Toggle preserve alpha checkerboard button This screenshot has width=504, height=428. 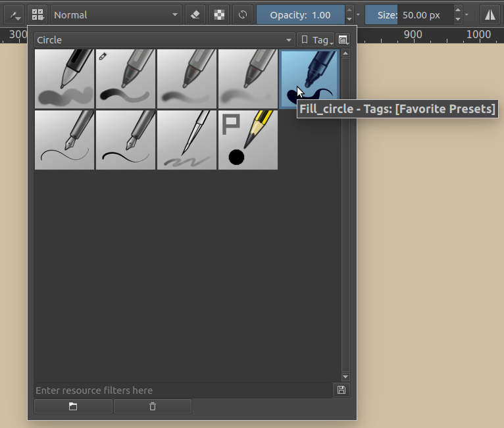pyautogui.click(x=219, y=14)
